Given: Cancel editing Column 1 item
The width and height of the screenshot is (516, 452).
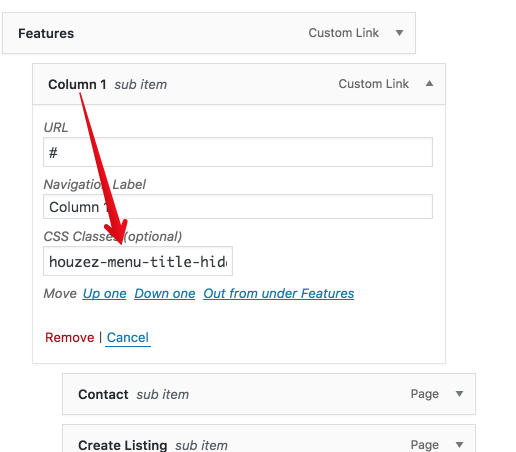Looking at the screenshot, I should [128, 338].
